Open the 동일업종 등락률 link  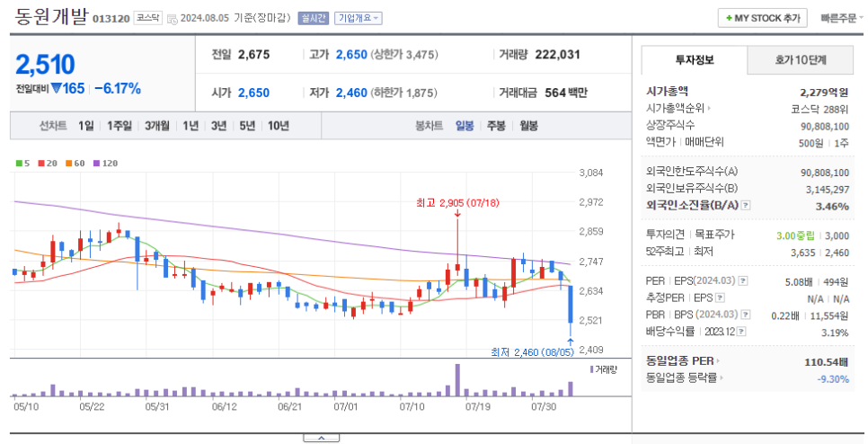pos(685,377)
